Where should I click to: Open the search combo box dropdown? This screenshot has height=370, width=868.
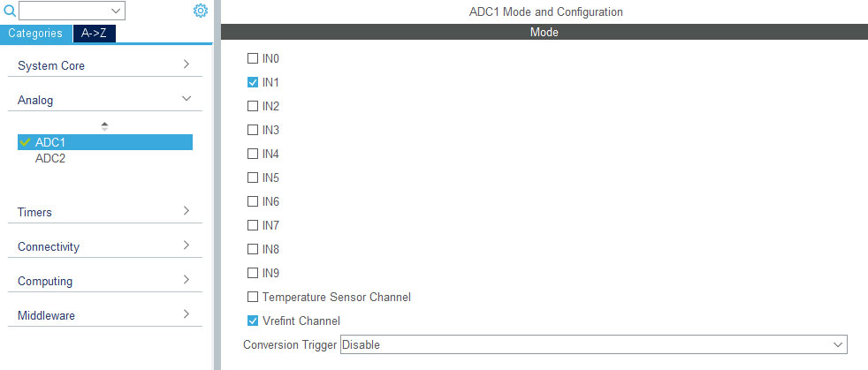[x=72, y=11]
